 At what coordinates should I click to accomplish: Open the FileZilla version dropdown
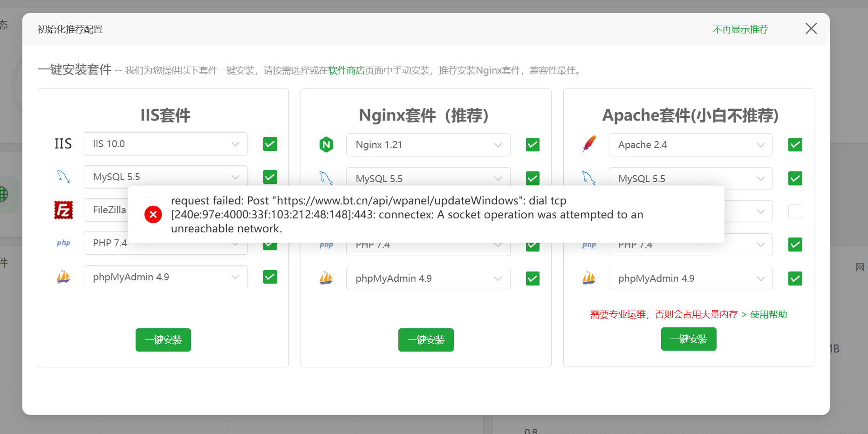[106, 210]
